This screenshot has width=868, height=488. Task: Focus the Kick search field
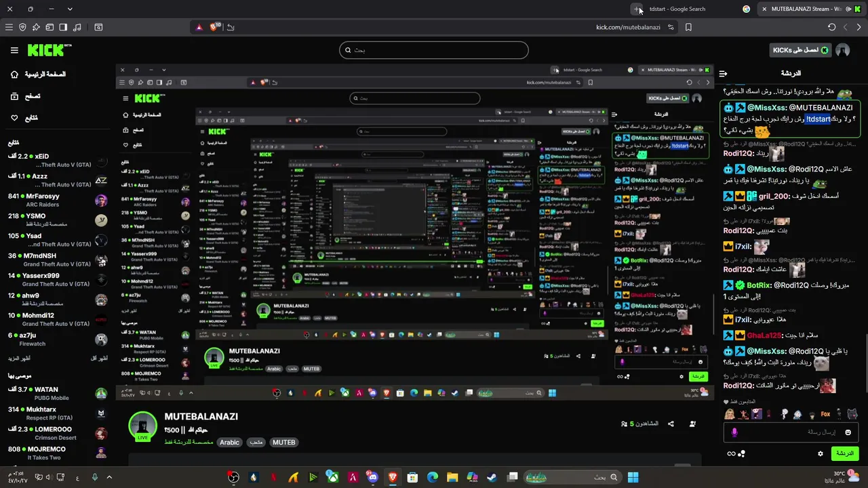pyautogui.click(x=434, y=50)
